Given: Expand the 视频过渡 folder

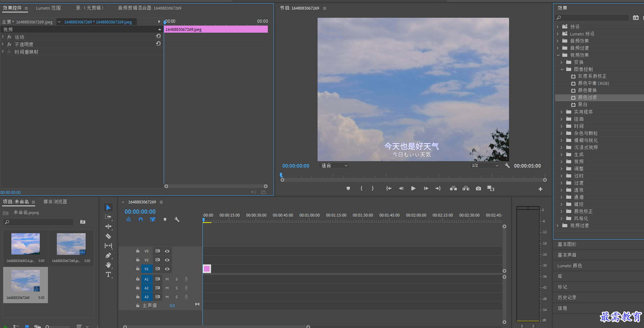Looking at the screenshot, I should tap(558, 225).
